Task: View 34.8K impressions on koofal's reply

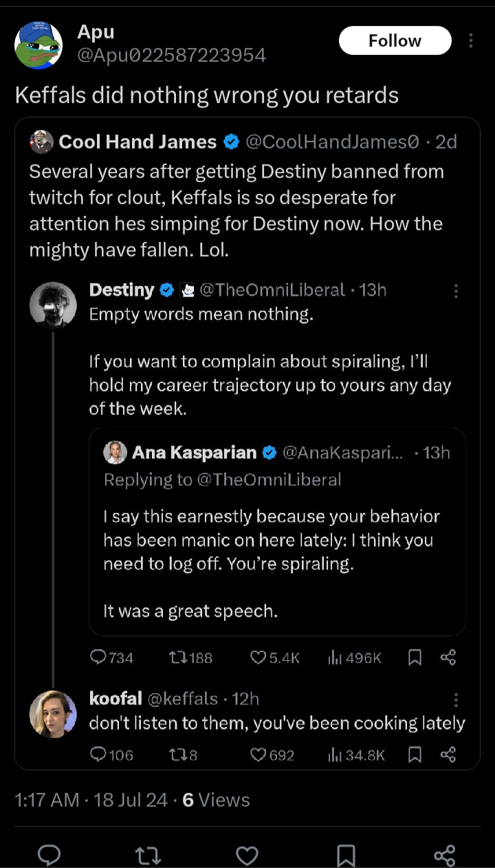Action: [x=357, y=755]
